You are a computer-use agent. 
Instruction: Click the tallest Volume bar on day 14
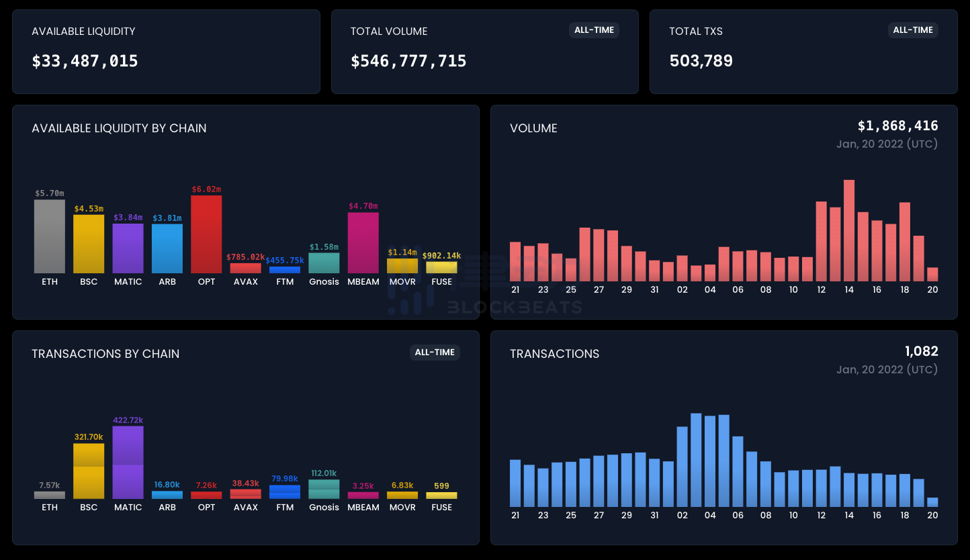point(849,230)
